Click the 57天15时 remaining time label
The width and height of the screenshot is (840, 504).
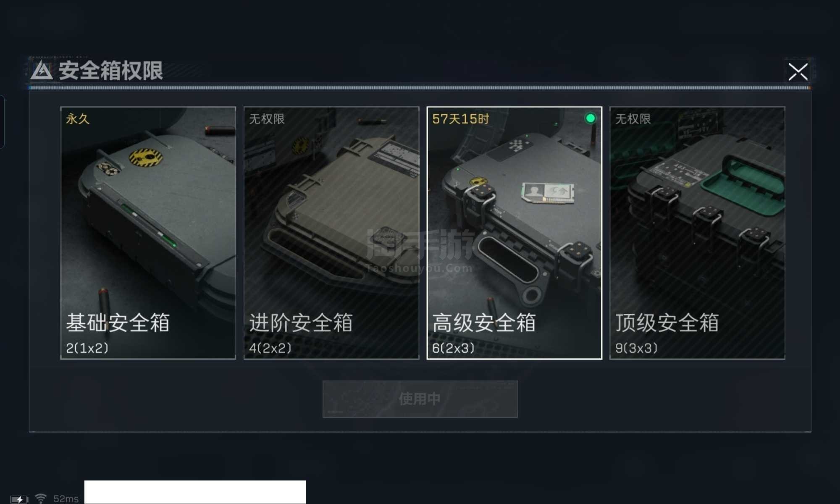pyautogui.click(x=461, y=119)
